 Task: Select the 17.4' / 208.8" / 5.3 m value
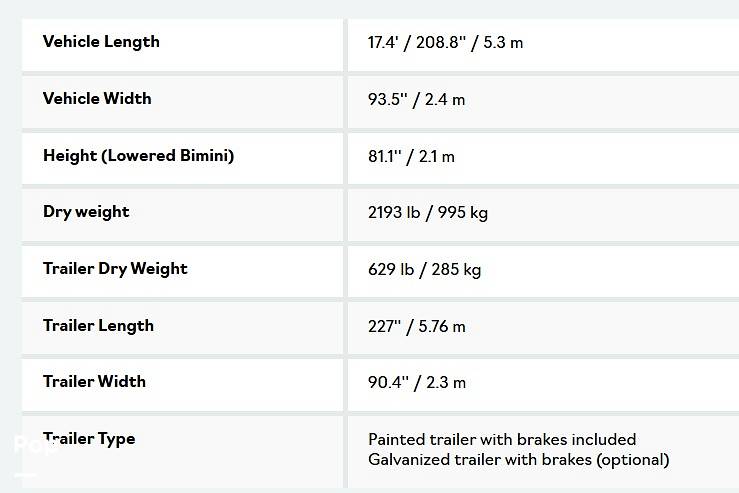pyautogui.click(x=445, y=43)
